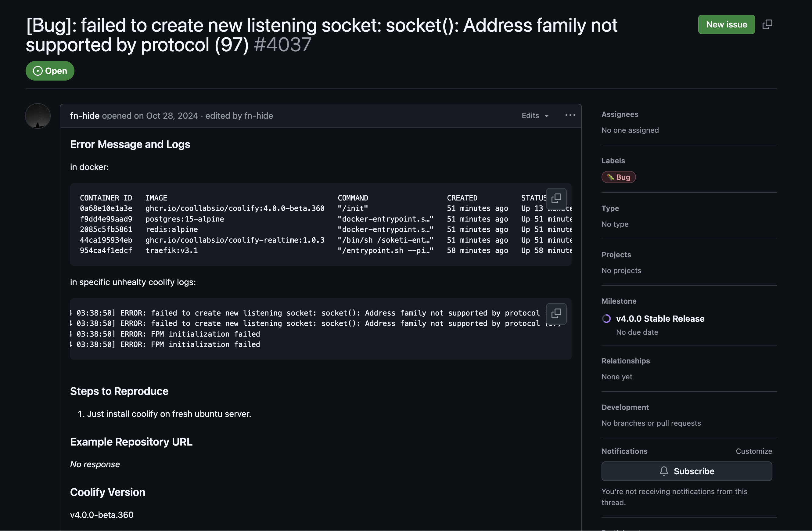Click container ID 44ca195934eb
812x531 pixels.
tap(106, 240)
